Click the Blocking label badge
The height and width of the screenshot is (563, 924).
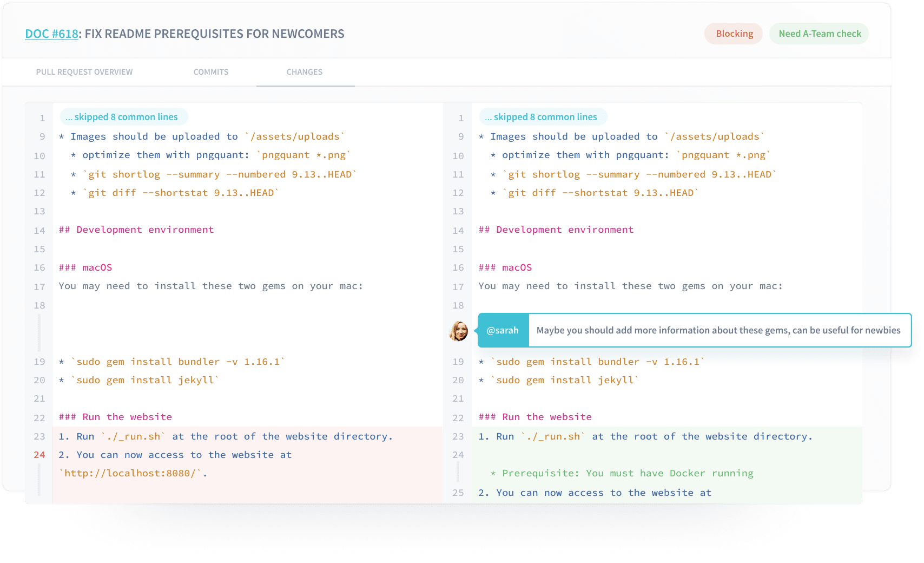(x=734, y=34)
